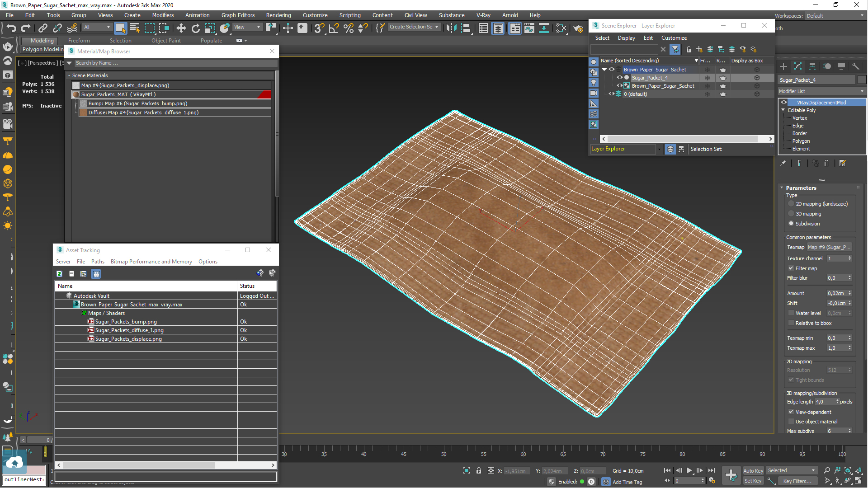Screen dimensions: 868x488
Task: Switch to the Freeform ribbon tab
Action: (79, 41)
